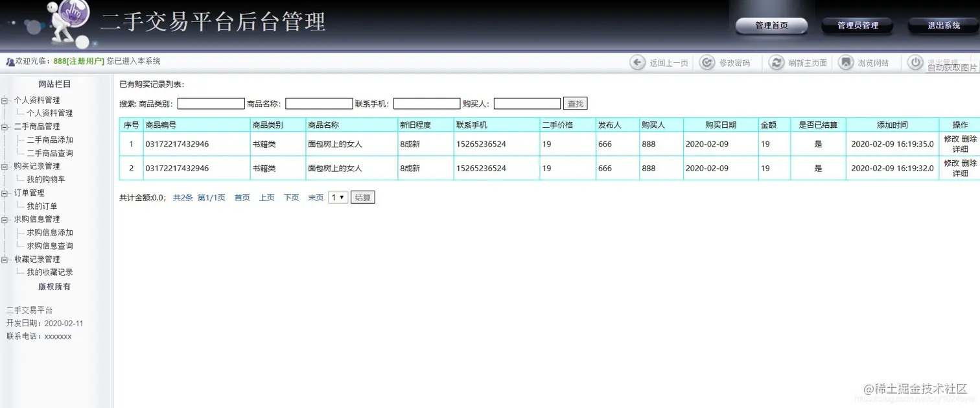
Task: Click the 查找 search button
Action: 575,104
